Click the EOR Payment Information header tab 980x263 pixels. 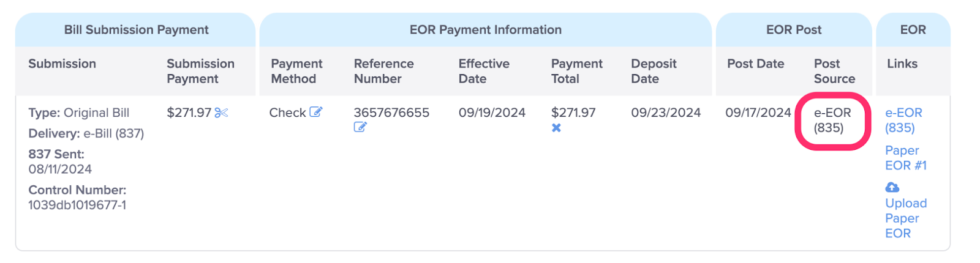pos(486,29)
